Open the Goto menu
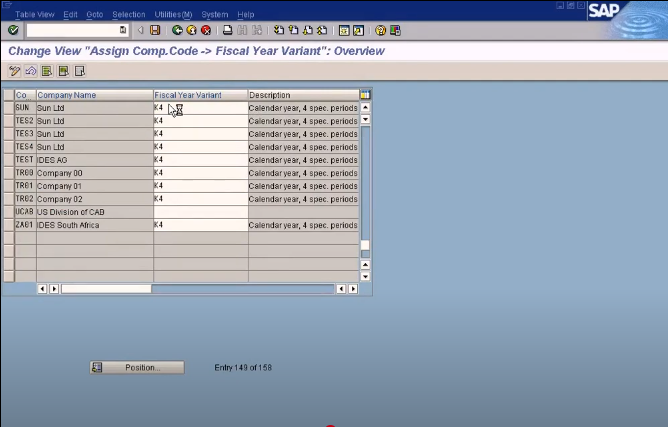 (x=95, y=14)
